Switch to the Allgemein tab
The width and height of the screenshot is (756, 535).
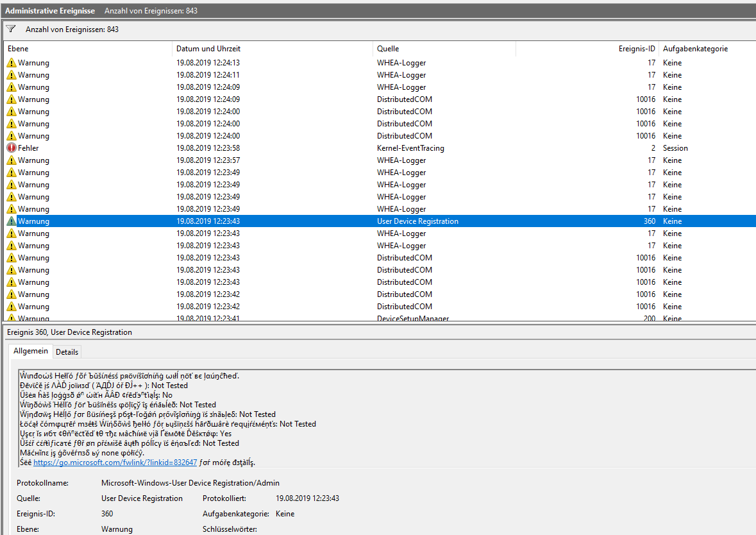[30, 351]
